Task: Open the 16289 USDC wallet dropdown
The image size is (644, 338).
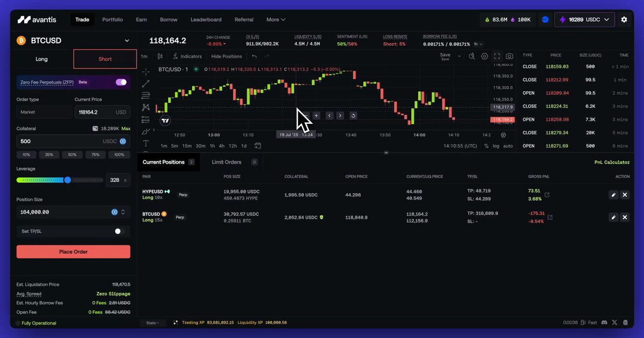Action: point(584,19)
